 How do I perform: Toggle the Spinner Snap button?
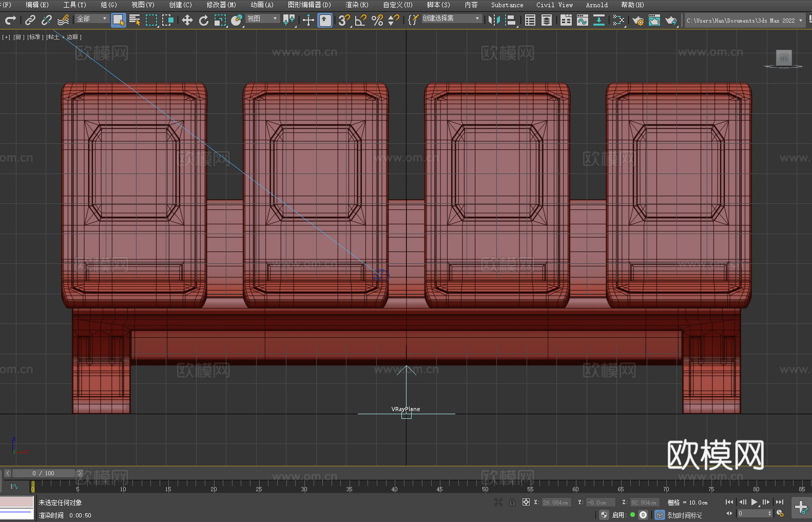coord(394,20)
